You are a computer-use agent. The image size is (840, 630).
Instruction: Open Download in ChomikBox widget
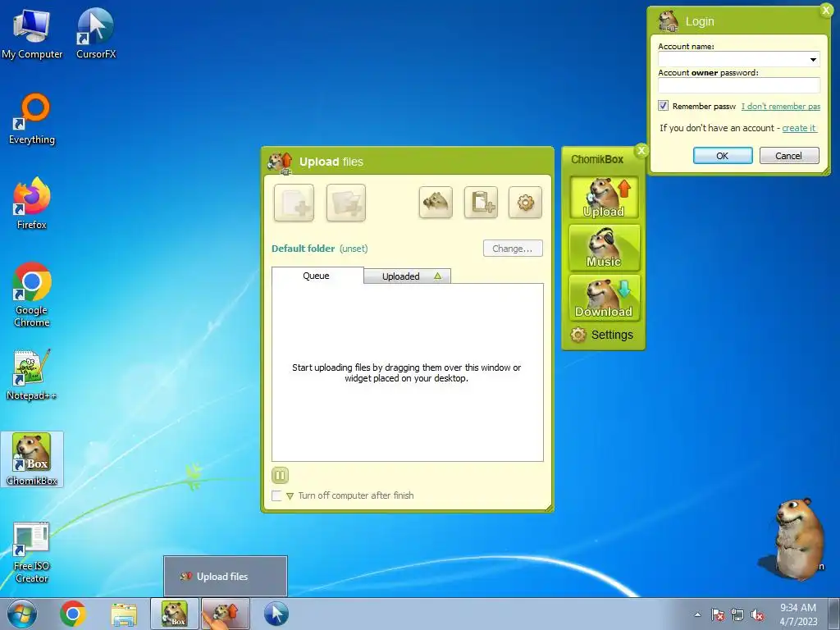[x=604, y=298]
